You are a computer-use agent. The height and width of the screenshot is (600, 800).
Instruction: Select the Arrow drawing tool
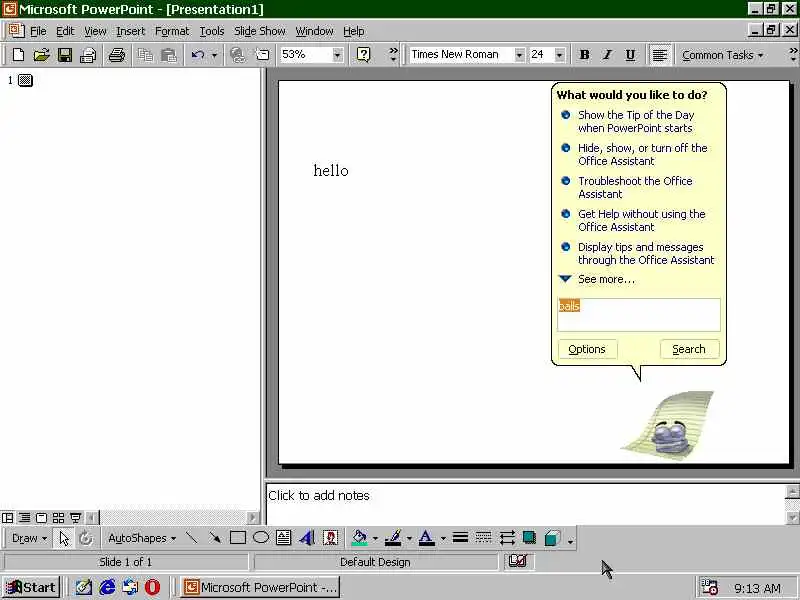pos(215,537)
